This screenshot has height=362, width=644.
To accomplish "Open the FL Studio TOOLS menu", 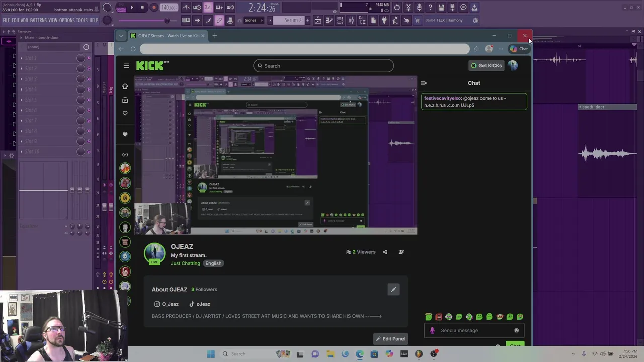I will [82, 21].
